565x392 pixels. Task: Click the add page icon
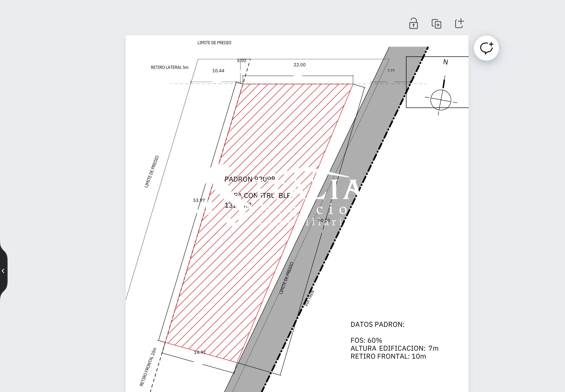459,23
